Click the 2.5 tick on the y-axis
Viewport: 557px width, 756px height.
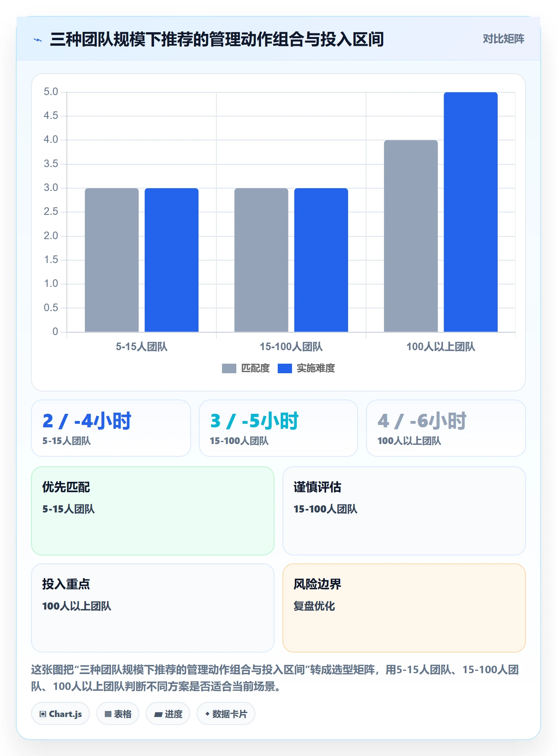pos(51,212)
